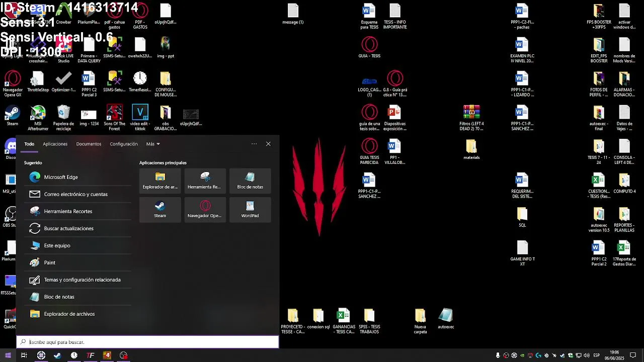Select 'Esquema para TESIS' Word document

(369, 16)
